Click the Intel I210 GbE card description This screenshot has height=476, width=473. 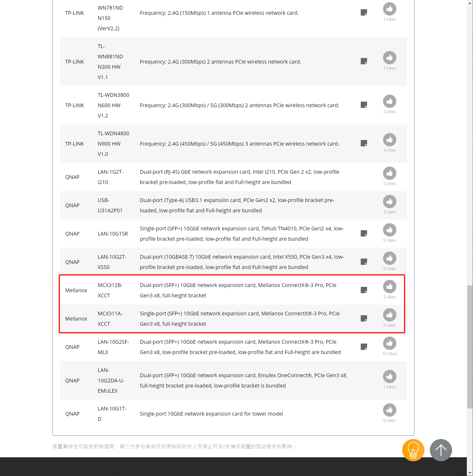tap(239, 177)
